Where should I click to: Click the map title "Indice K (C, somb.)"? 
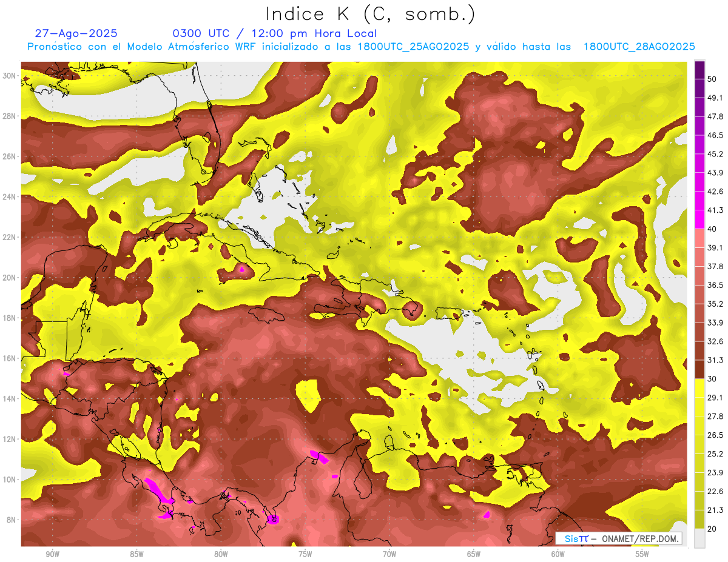tap(371, 14)
